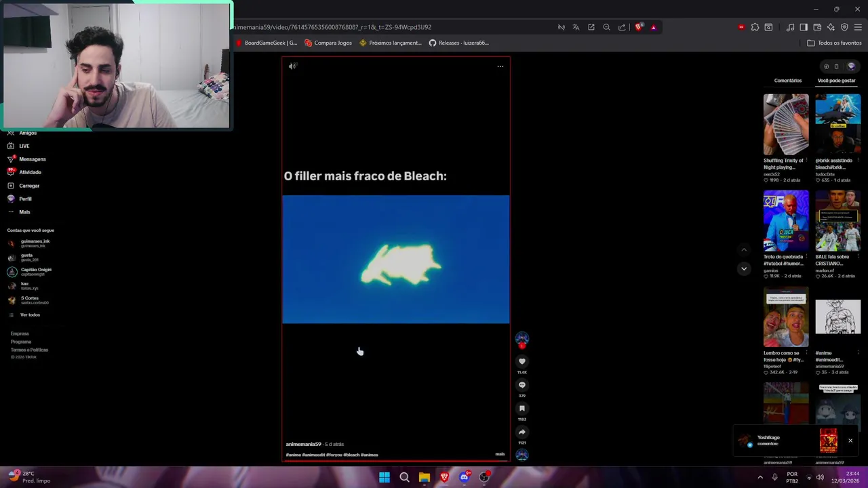Image resolution: width=868 pixels, height=488 pixels.
Task: Open File Explorer from taskbar
Action: click(x=425, y=477)
